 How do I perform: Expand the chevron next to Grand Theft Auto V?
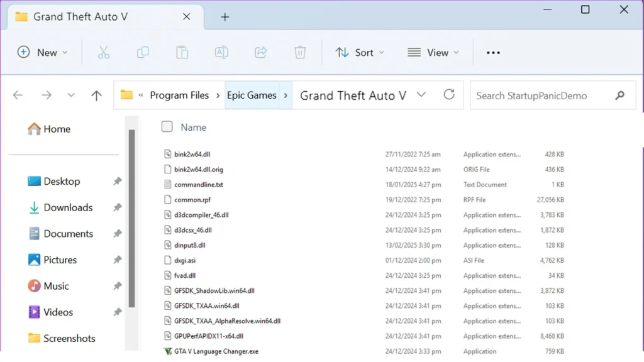coord(421,95)
